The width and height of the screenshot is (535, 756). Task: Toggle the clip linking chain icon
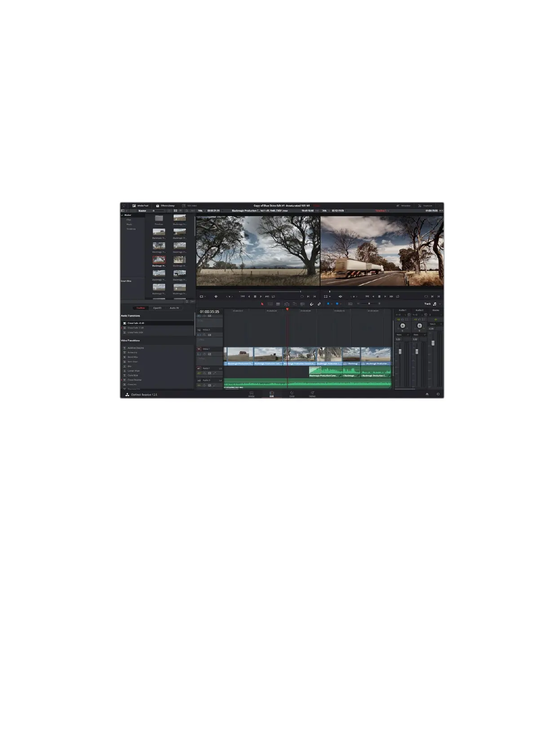(x=319, y=304)
